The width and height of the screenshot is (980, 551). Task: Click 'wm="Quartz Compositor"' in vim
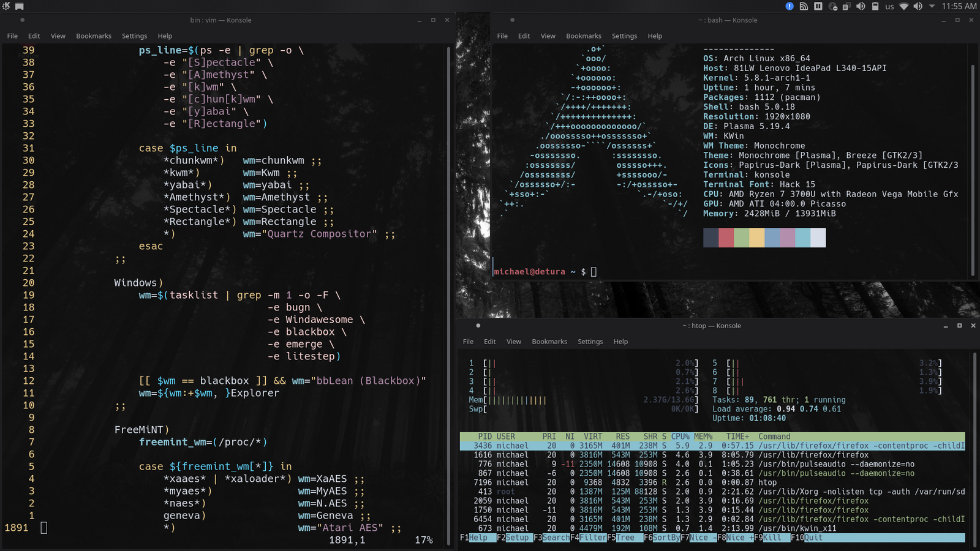(310, 234)
